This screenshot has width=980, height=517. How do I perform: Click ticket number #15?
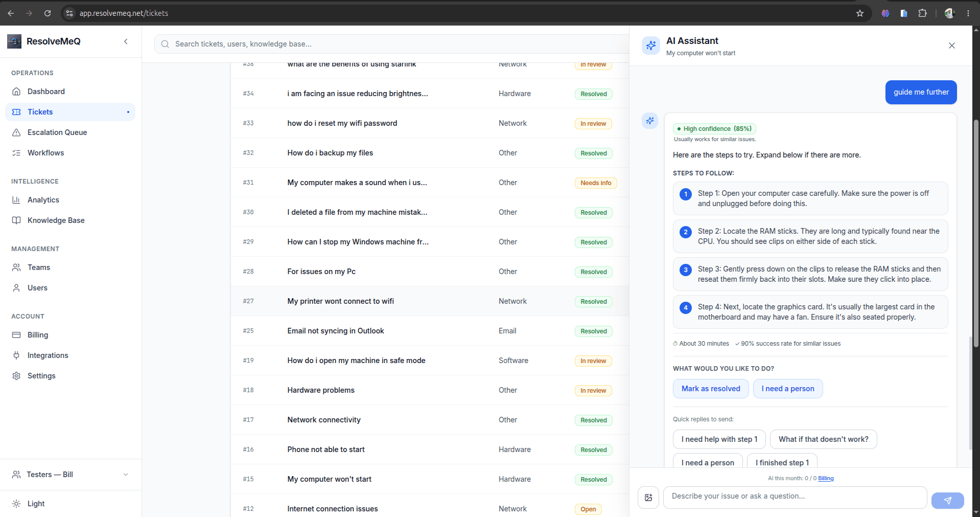click(248, 479)
